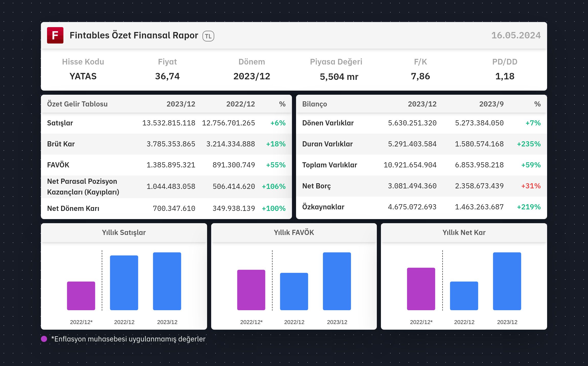Click the Enflasyon muhasebesi uygulanmamış değerler note
This screenshot has width=588, height=366.
click(x=128, y=339)
